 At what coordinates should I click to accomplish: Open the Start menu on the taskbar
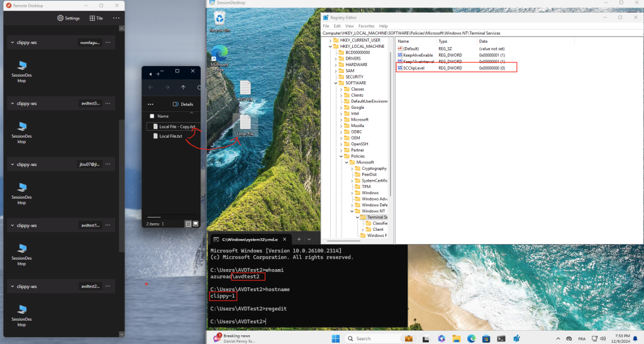[336, 339]
